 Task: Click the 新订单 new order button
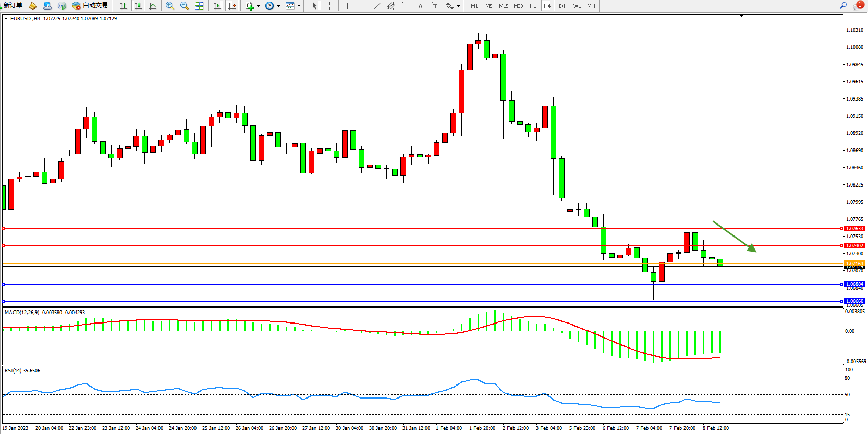tap(13, 5)
